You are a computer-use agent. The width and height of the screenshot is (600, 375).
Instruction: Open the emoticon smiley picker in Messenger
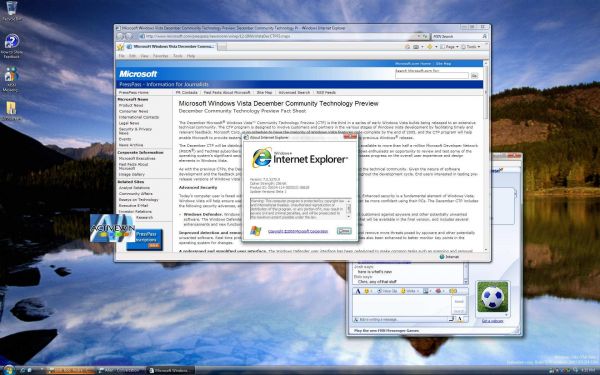click(x=367, y=291)
